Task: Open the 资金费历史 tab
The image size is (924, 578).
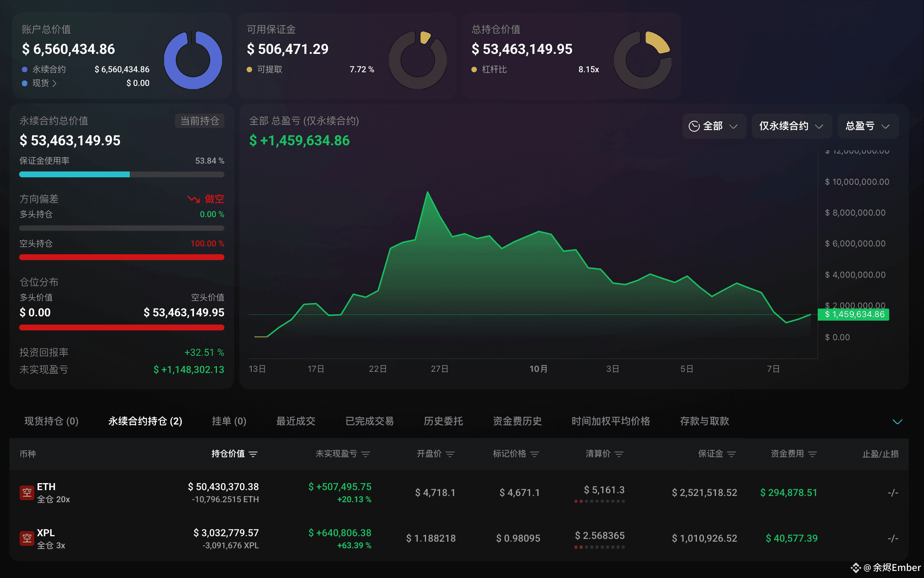Action: [x=517, y=421]
